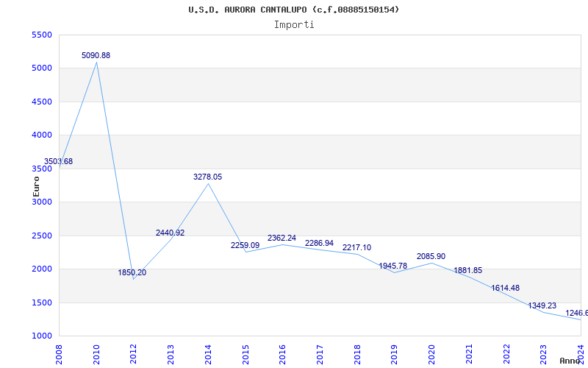Viewport: 588px width, 368px height.
Task: Select the 2020 x-axis year
Action: click(431, 354)
